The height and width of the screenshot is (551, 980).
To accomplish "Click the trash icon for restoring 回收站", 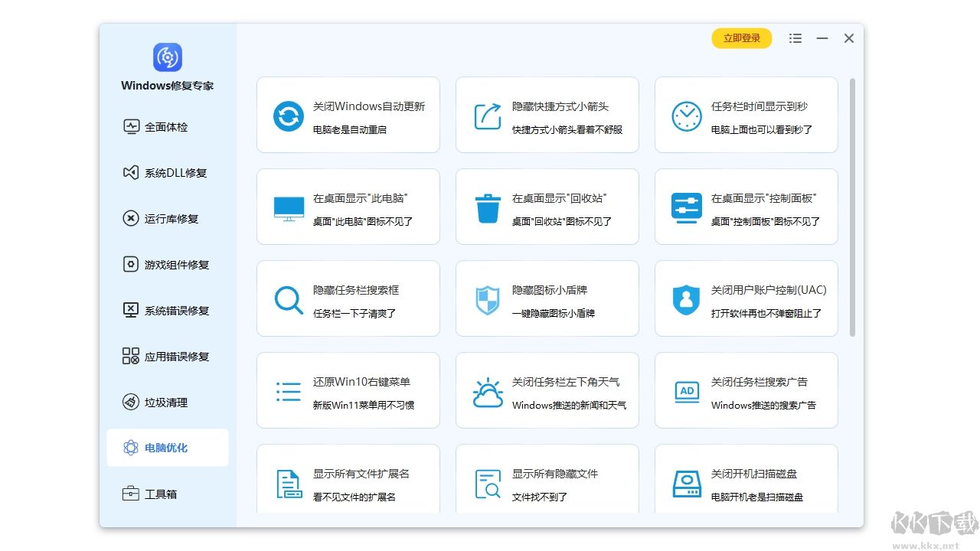I will pos(487,207).
